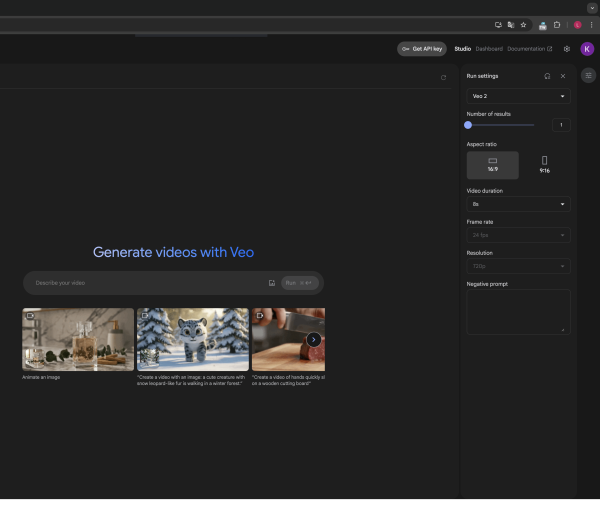Click the pinned extension icon in toolbar
The width and height of the screenshot is (600, 510).
(542, 26)
